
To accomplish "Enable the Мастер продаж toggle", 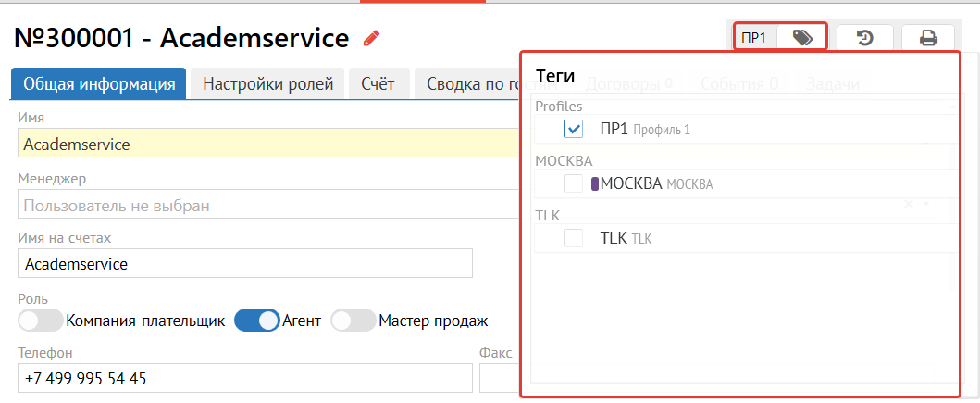I will (353, 321).
